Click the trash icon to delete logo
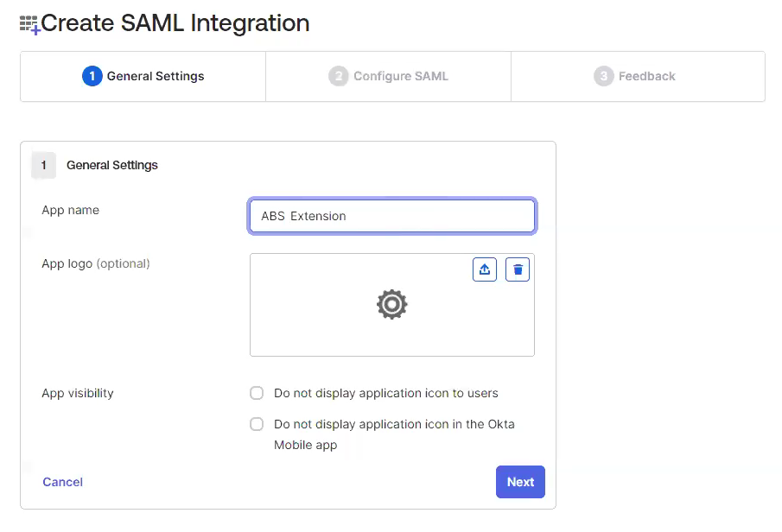The width and height of the screenshot is (782, 532). [x=518, y=269]
